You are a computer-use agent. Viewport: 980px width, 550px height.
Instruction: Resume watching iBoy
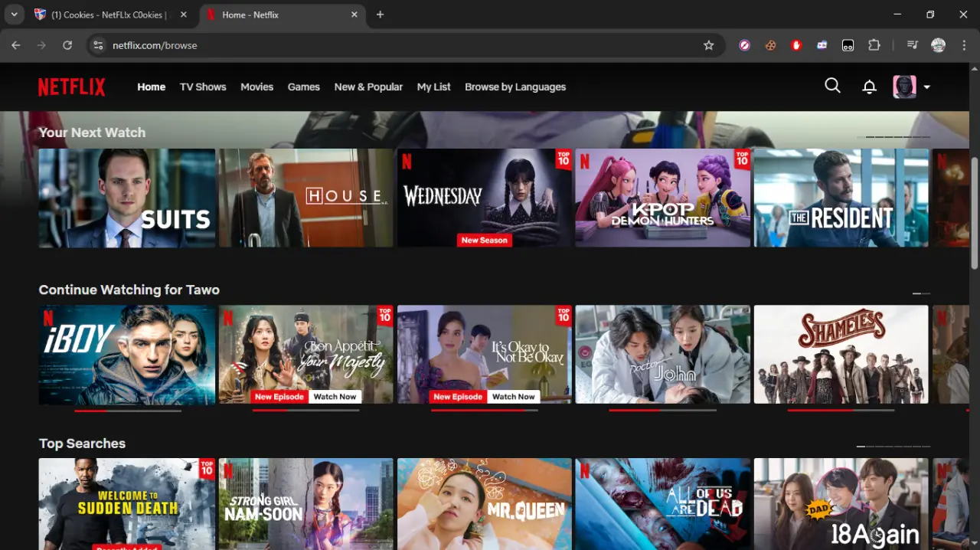click(127, 355)
